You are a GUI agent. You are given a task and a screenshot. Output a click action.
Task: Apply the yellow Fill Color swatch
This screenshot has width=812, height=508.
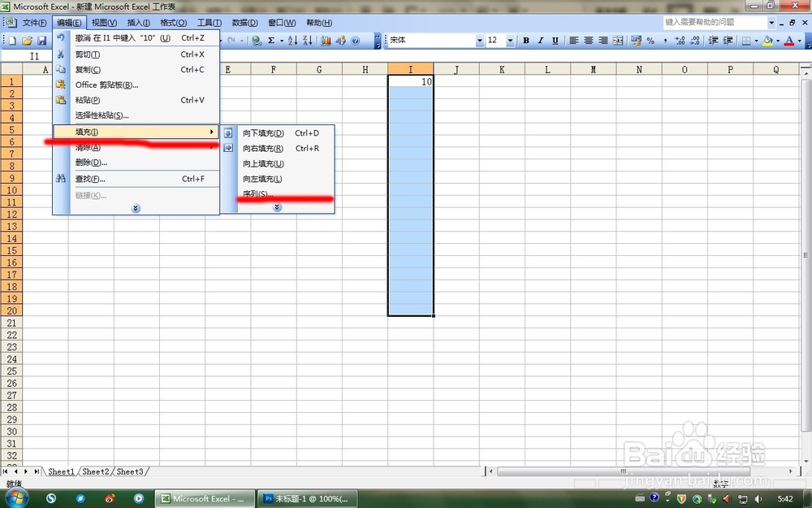tap(768, 41)
